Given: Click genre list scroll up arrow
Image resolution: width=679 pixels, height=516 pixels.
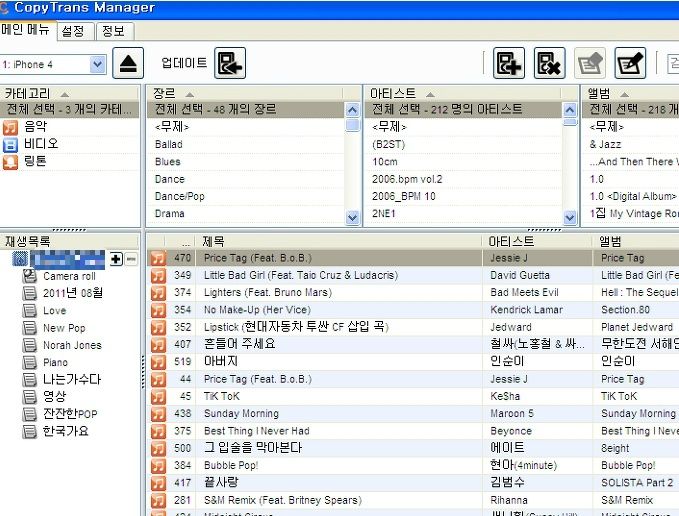Looking at the screenshot, I should pos(352,110).
